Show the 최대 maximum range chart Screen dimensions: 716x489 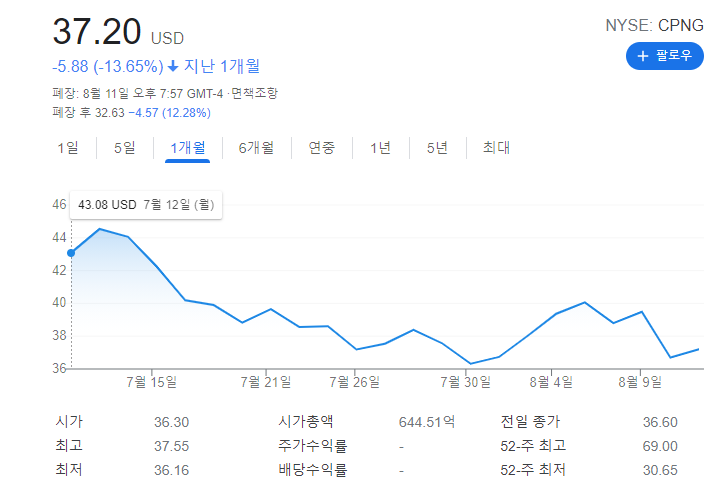(x=496, y=148)
